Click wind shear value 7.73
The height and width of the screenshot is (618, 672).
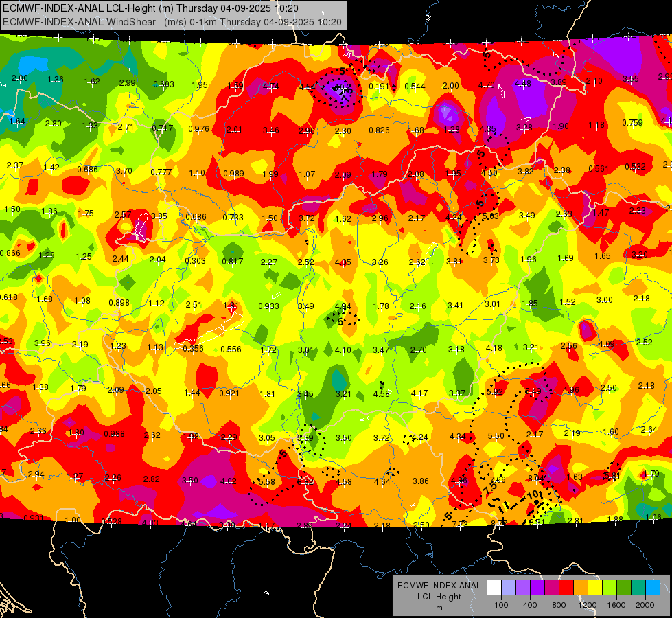[x=460, y=524]
